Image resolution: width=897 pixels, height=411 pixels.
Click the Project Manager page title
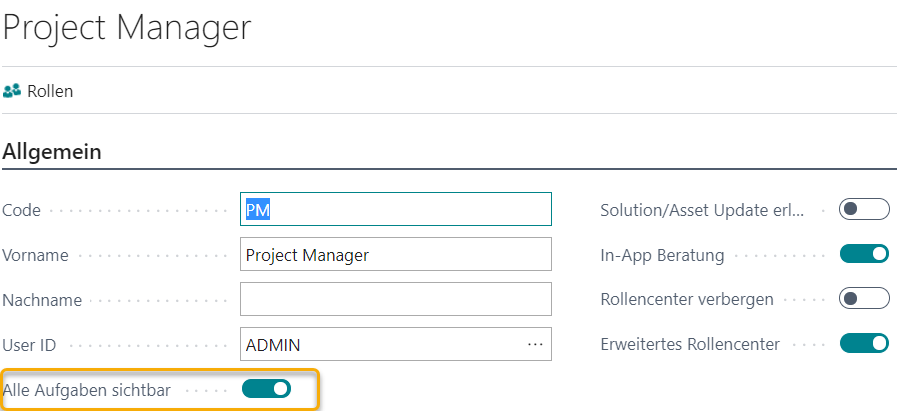click(127, 27)
